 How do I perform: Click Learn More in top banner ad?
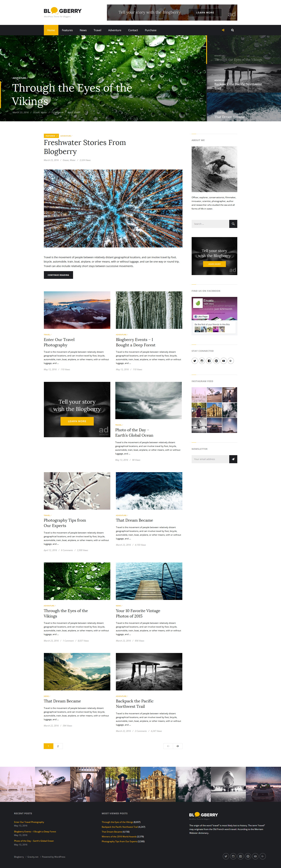[x=205, y=13]
